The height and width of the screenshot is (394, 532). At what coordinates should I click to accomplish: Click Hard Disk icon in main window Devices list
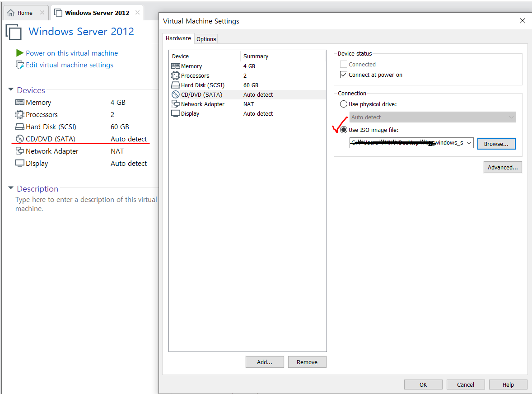20,127
